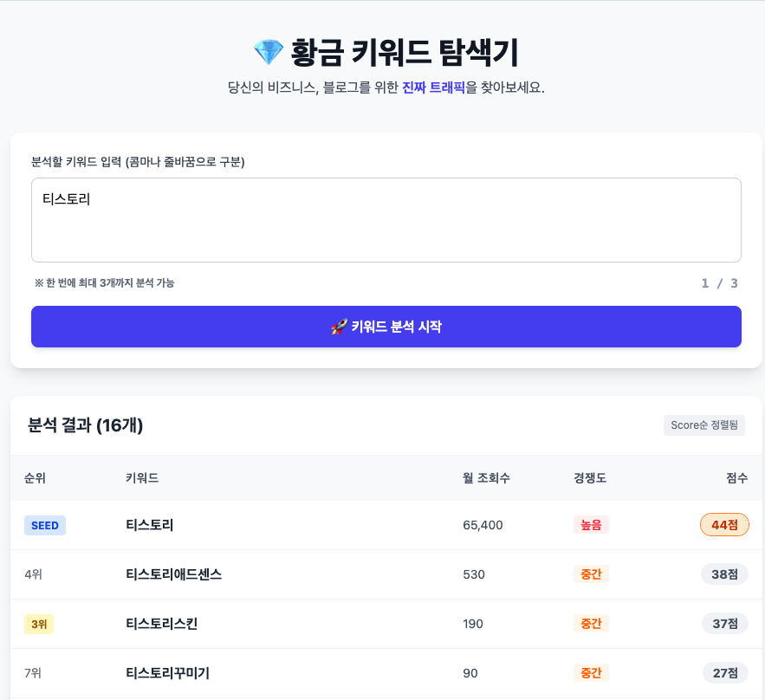Click the diamond icon in the title
Screen dimensions: 765x700
(268, 53)
